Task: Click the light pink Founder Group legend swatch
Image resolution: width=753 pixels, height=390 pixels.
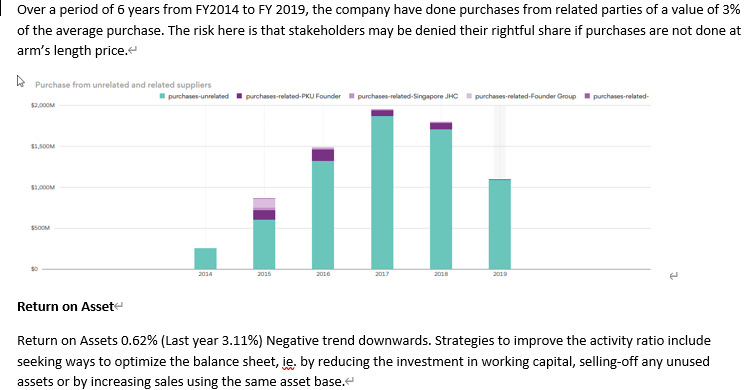Action: (469, 96)
